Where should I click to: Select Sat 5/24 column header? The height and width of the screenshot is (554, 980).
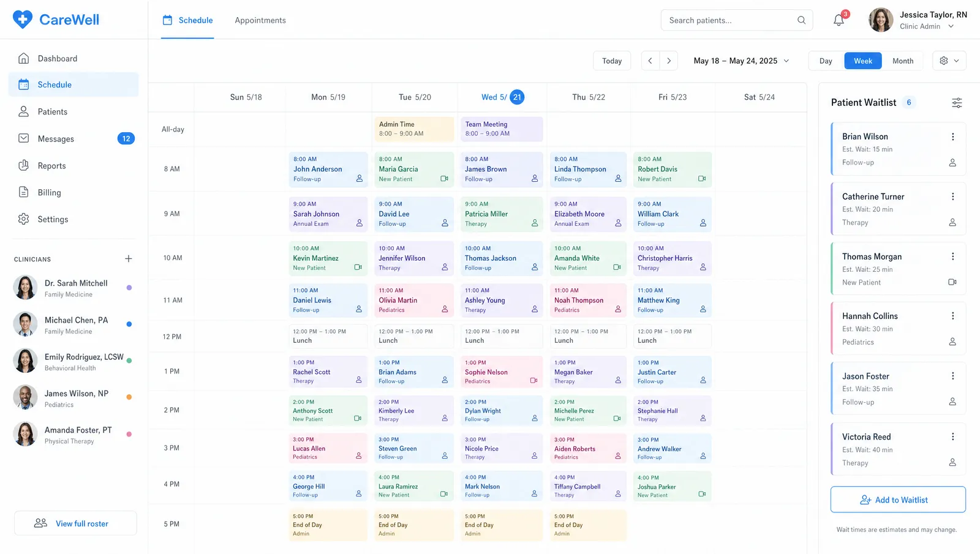(759, 97)
